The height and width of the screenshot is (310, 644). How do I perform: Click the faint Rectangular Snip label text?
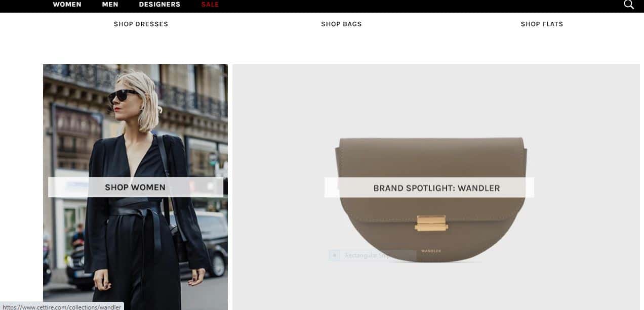(x=367, y=255)
